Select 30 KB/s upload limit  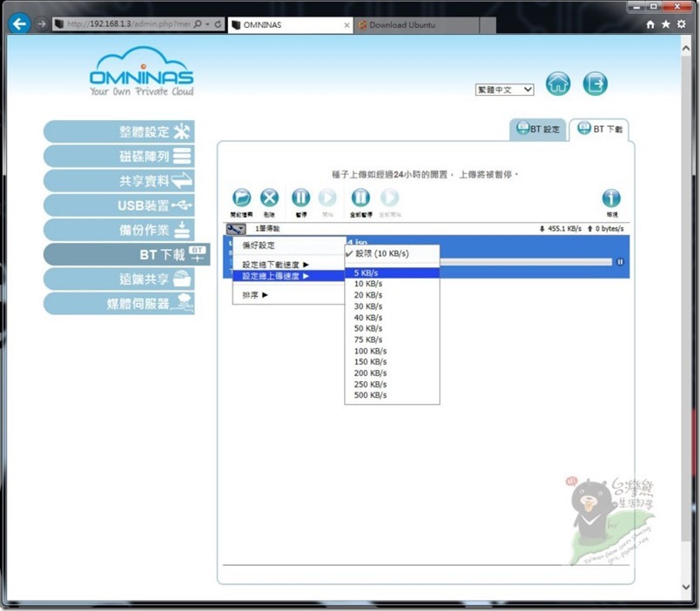392,306
